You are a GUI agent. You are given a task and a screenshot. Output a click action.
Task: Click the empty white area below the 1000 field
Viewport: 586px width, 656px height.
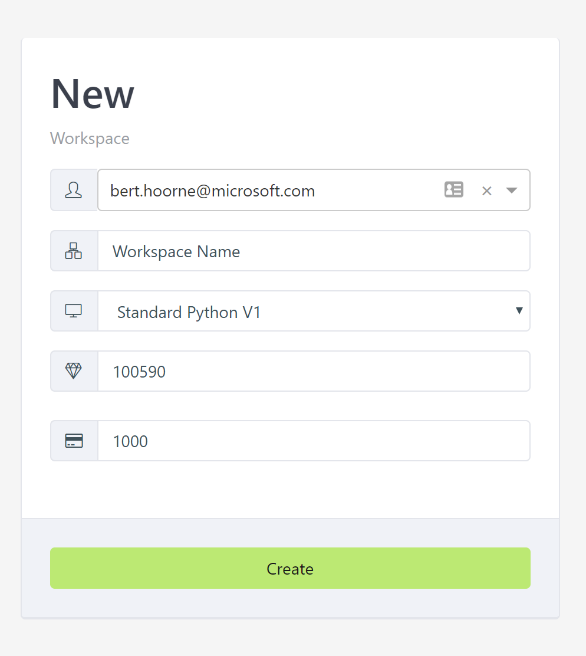290,489
